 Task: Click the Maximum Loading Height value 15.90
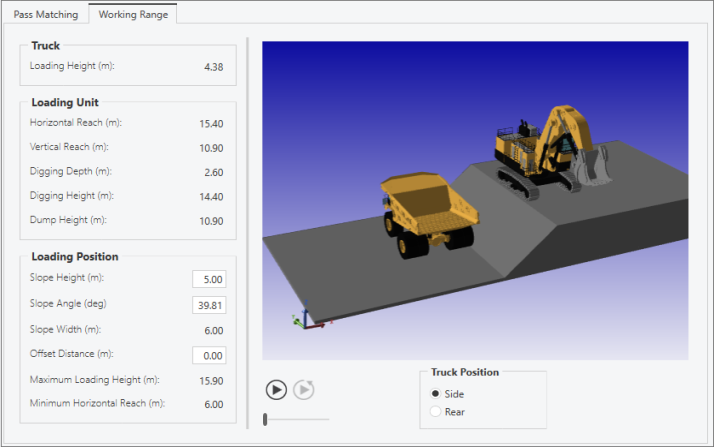[211, 381]
